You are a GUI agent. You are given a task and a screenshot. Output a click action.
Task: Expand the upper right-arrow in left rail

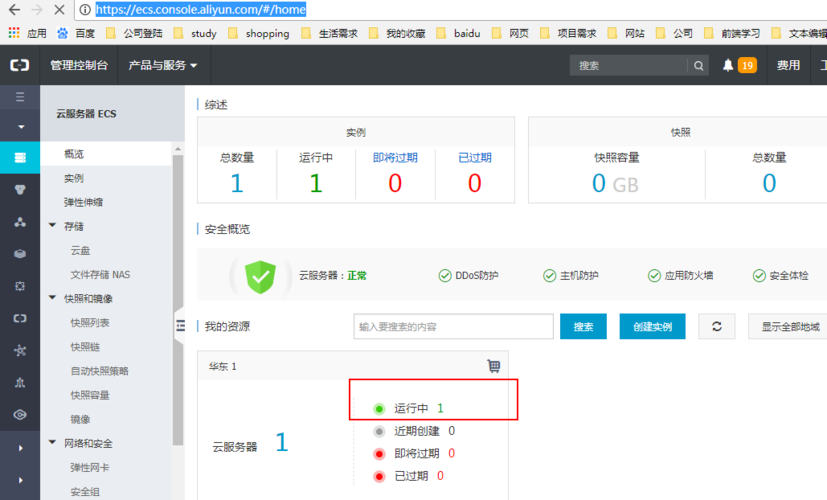click(21, 448)
